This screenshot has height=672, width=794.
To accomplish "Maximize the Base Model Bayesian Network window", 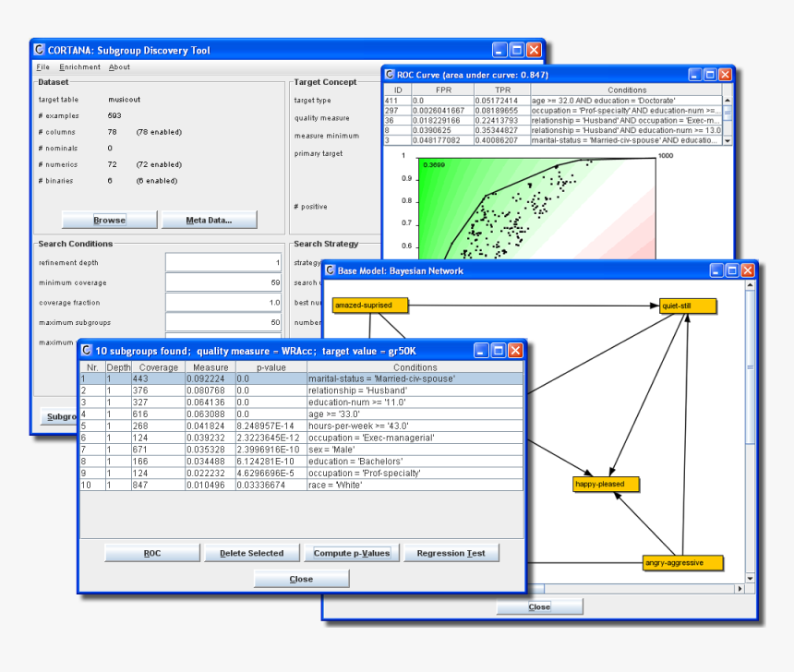I will tap(732, 270).
